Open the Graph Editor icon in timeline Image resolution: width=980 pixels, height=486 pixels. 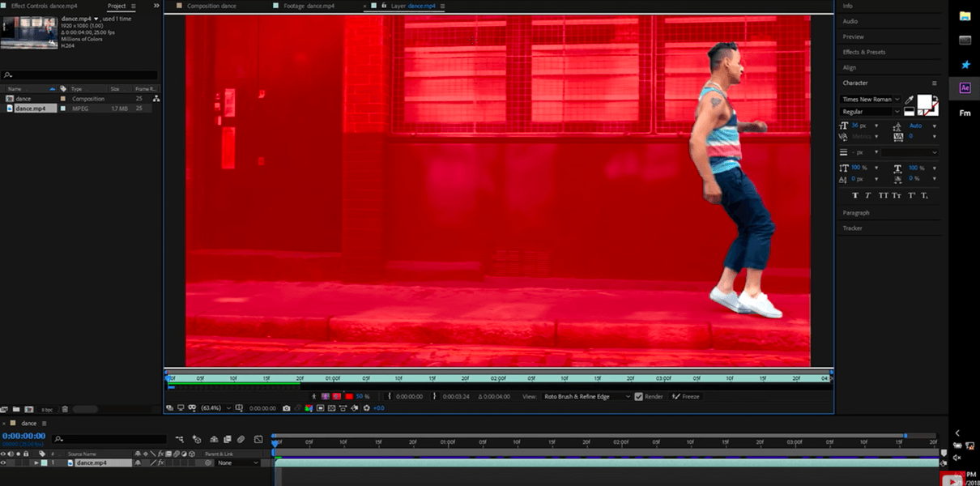coord(258,439)
